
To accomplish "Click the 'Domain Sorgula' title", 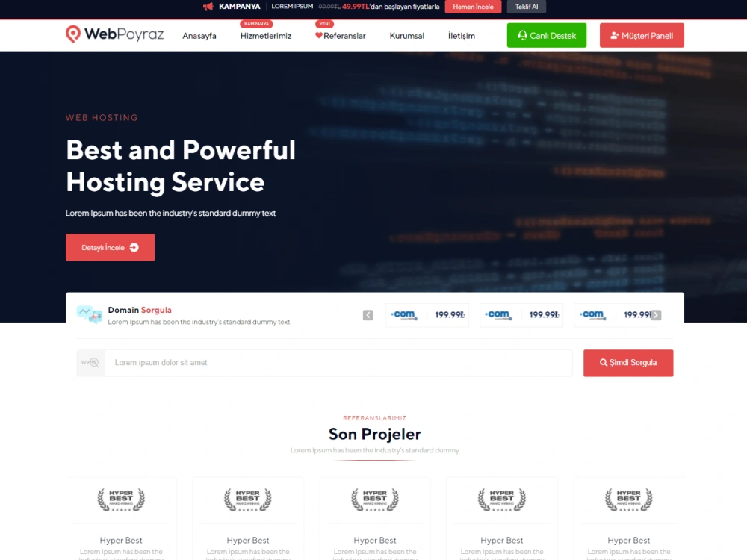I will [140, 310].
